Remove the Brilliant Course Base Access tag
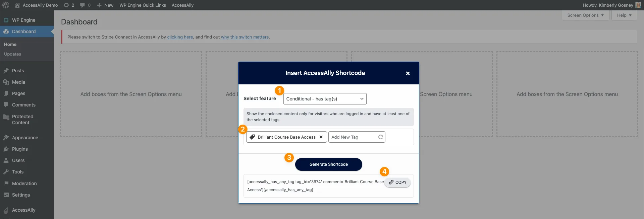The width and height of the screenshot is (644, 219). [321, 137]
